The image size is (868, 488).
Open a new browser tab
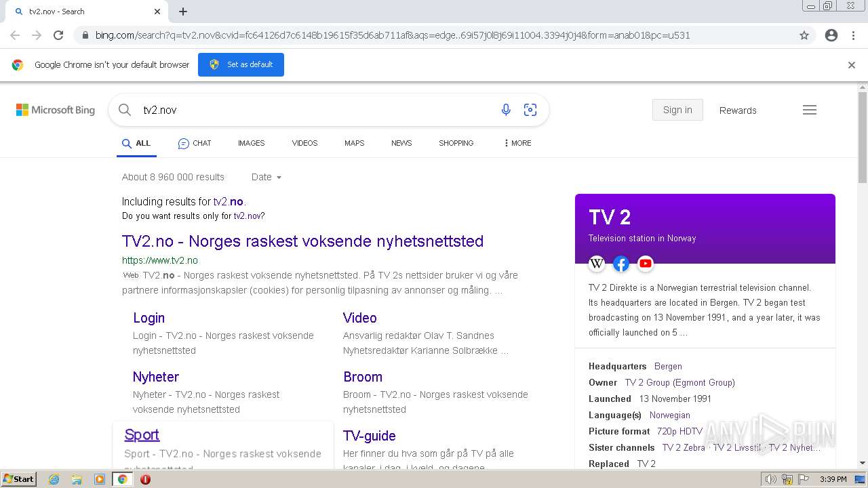[x=183, y=12]
